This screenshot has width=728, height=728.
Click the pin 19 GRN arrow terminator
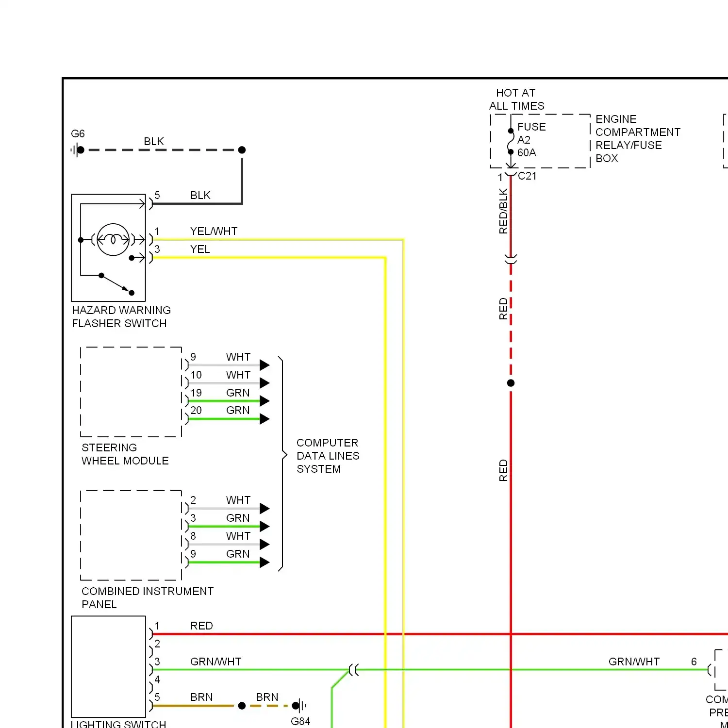point(265,401)
